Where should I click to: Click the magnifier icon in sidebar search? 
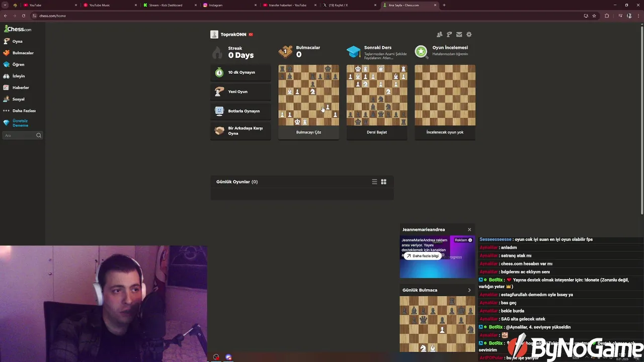[x=39, y=135]
